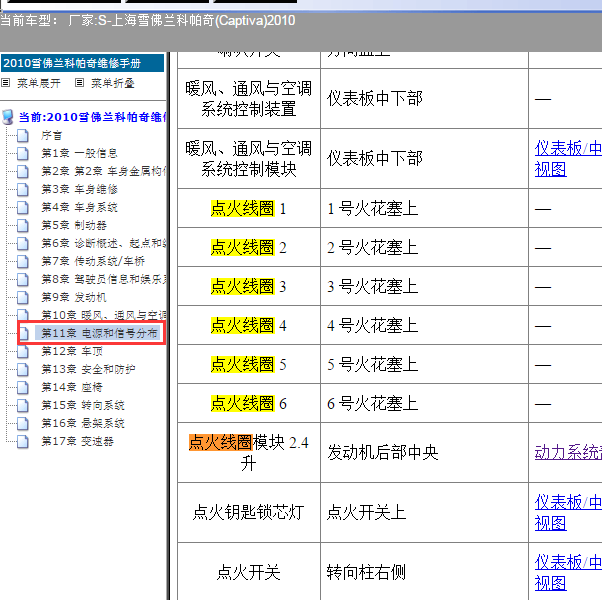This screenshot has width=602, height=600.
Task: Click highlighted 点火线圈 1 cell
Action: pyautogui.click(x=248, y=208)
